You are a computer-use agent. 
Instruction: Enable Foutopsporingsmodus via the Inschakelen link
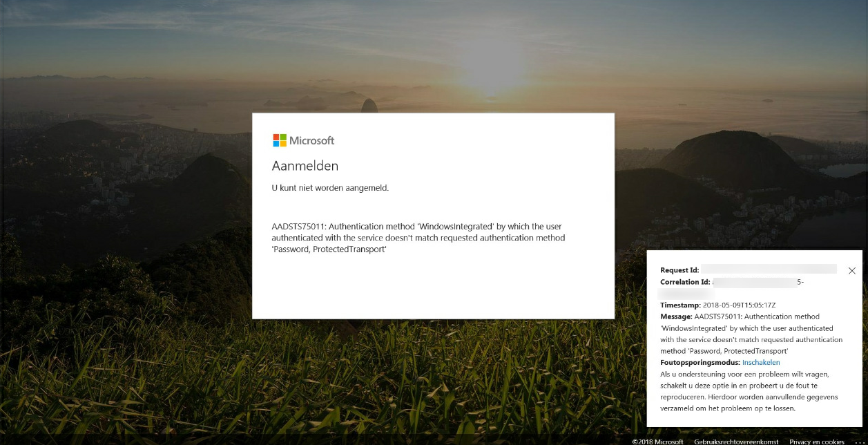coord(761,362)
